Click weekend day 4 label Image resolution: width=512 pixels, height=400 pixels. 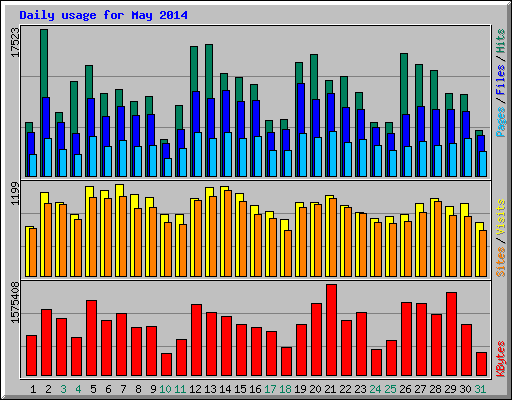click(x=78, y=389)
